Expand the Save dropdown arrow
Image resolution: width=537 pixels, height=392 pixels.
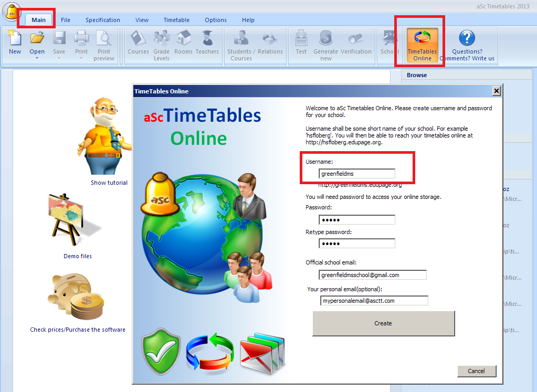coord(59,58)
